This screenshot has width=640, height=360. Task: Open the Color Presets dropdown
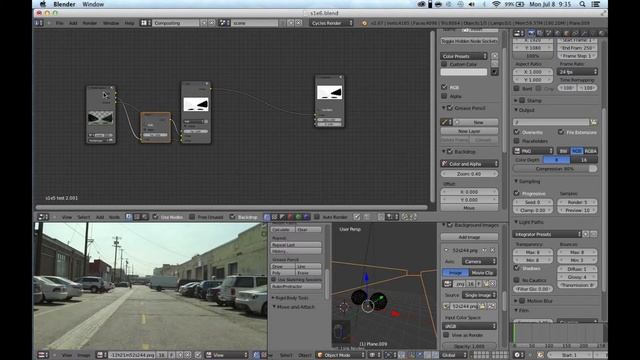tap(464, 56)
